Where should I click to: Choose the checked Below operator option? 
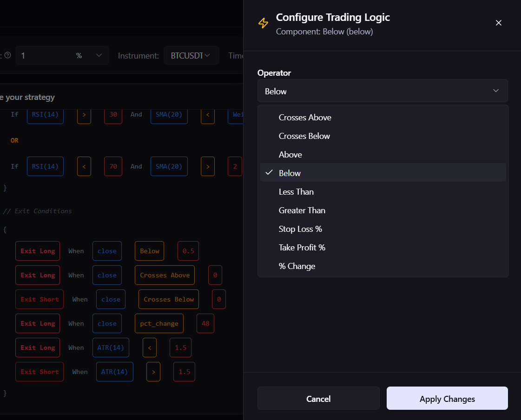pyautogui.click(x=383, y=173)
